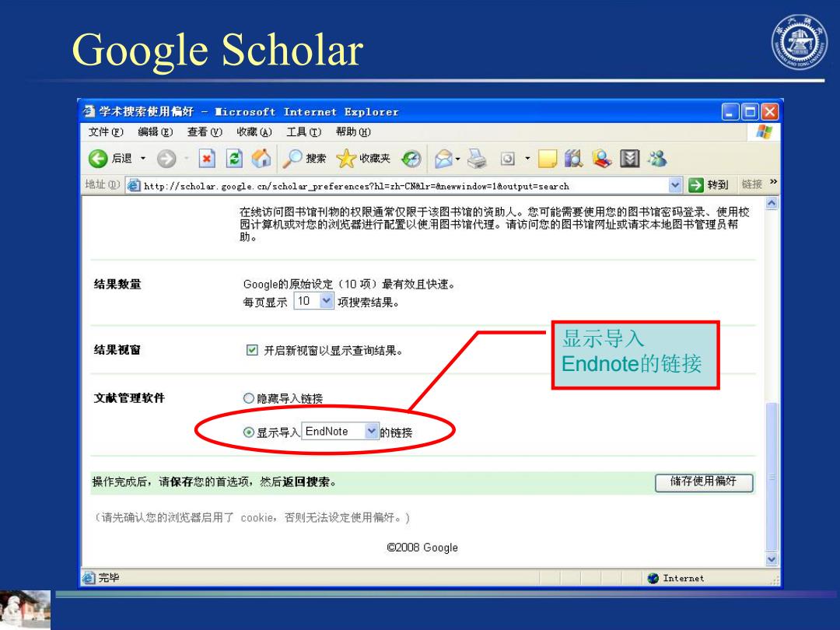Open the 查看(V) View menu
Viewport: 840px width, 630px height.
[205, 131]
